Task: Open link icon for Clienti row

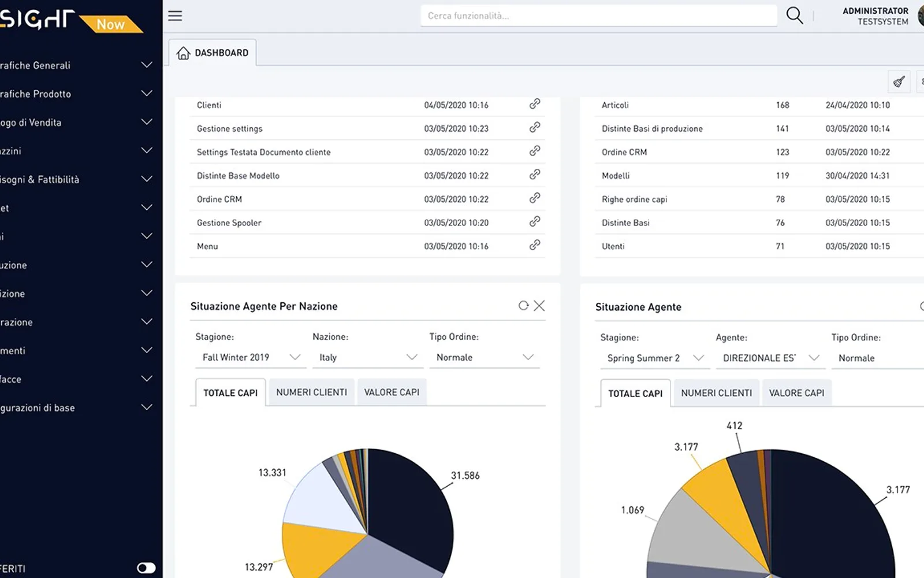Action: click(535, 103)
